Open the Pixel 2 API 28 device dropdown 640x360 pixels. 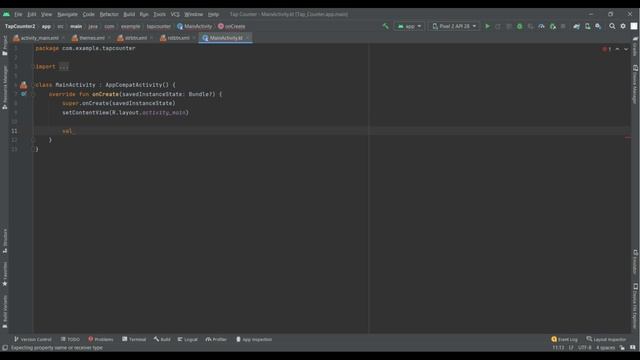coord(454,26)
